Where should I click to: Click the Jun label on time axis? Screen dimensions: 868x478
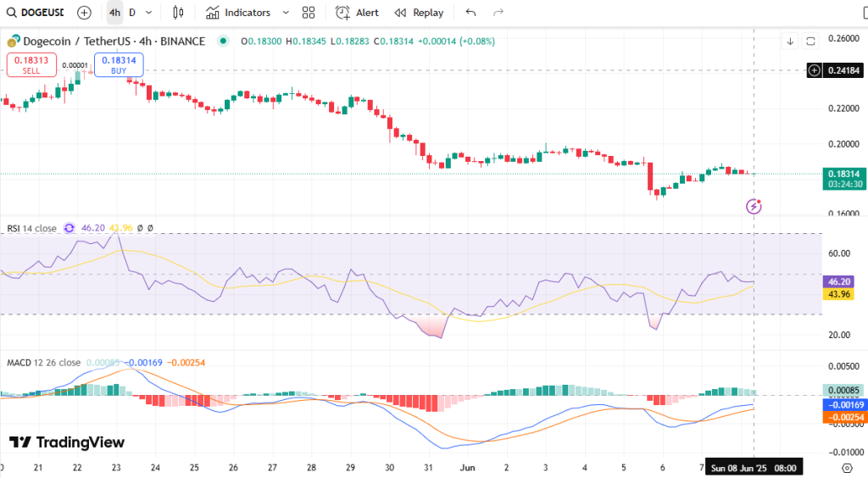coord(467,468)
